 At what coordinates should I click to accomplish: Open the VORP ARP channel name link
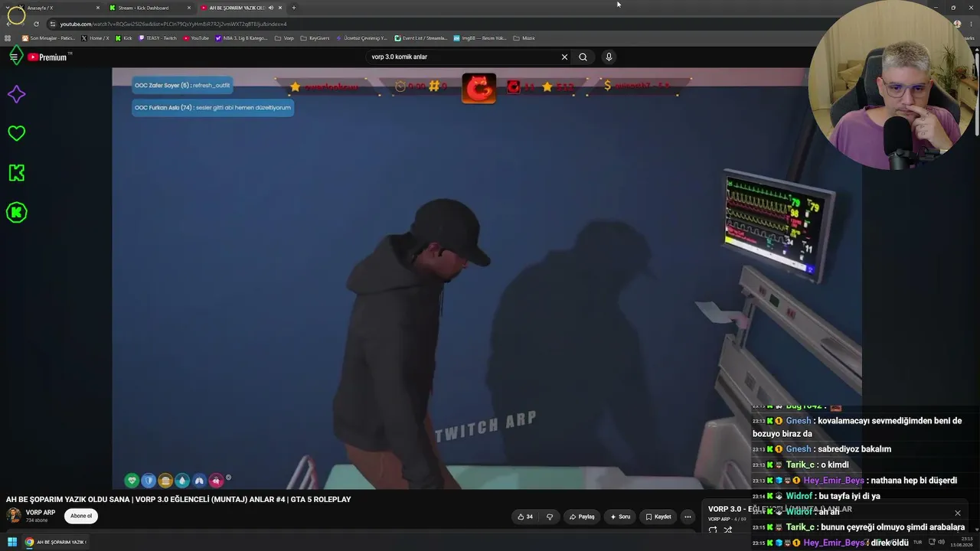coord(41,513)
